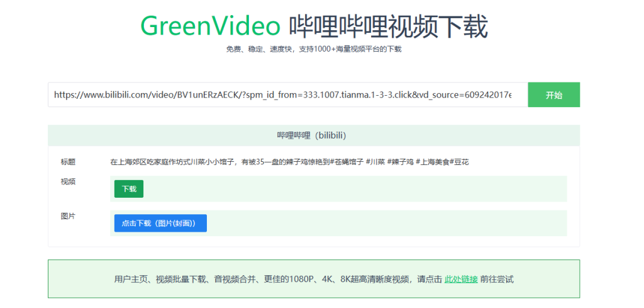
Task: Click the 图片 row label
Action: pos(68,216)
